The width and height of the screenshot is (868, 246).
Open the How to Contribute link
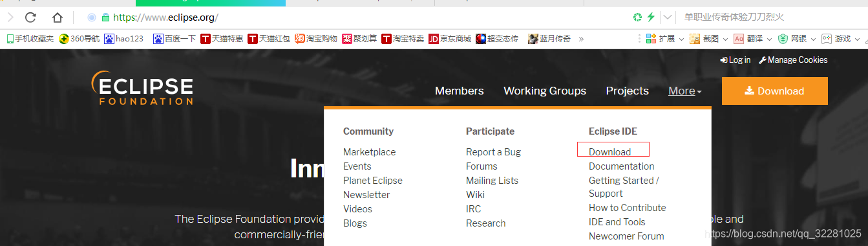click(627, 208)
